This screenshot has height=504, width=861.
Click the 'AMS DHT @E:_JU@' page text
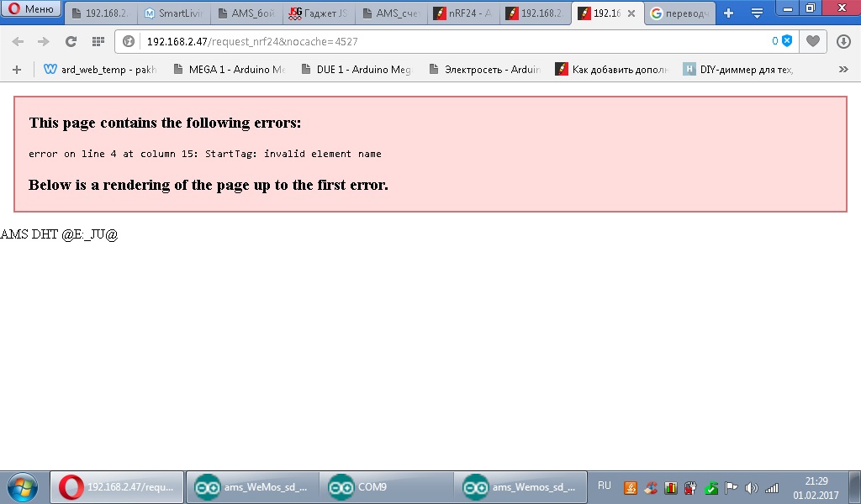click(59, 234)
